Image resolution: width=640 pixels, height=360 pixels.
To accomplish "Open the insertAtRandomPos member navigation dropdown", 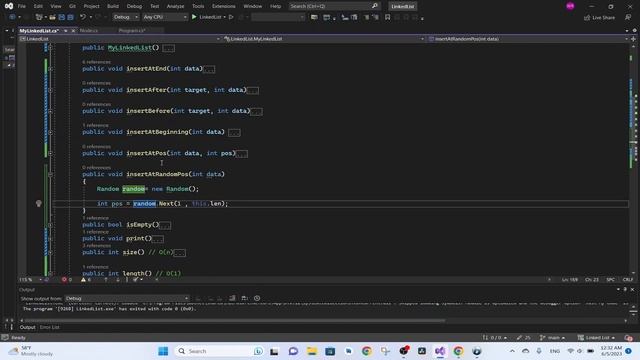I will click(528, 39).
